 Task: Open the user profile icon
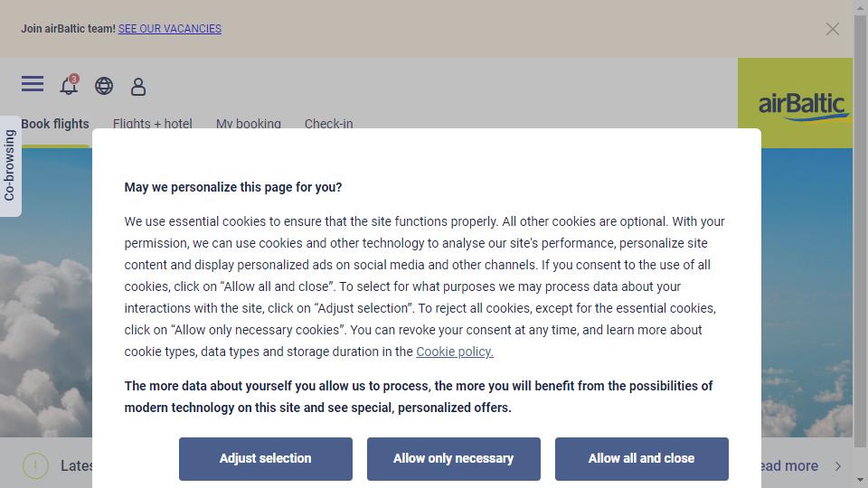tap(138, 87)
